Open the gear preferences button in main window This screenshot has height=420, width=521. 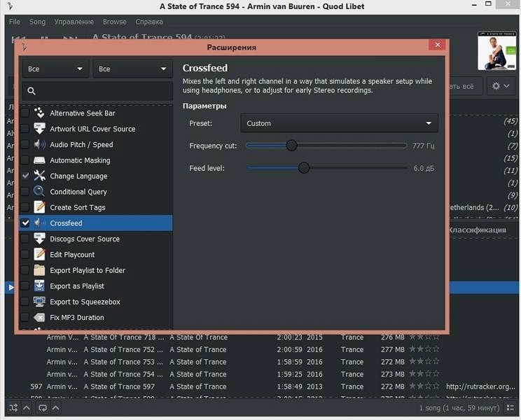pyautogui.click(x=501, y=86)
